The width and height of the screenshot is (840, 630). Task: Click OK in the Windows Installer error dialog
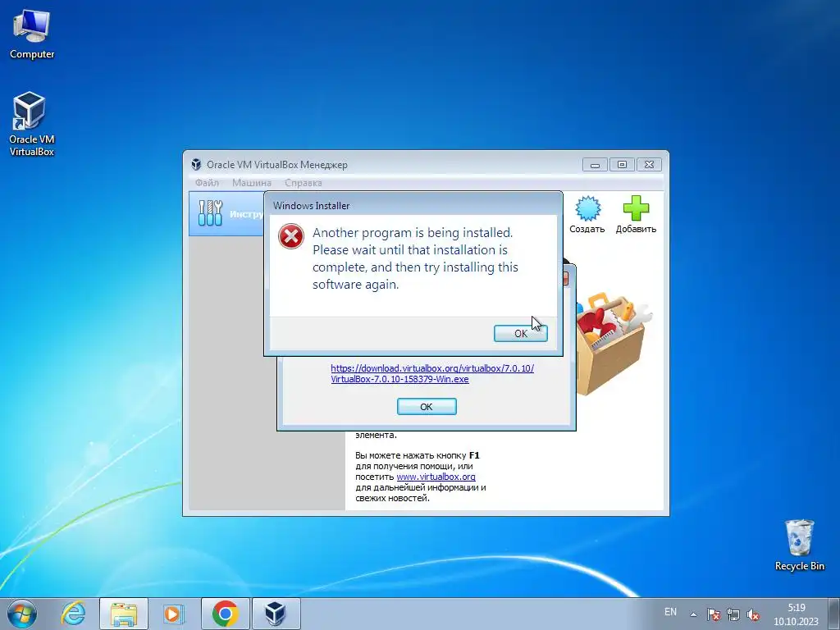pyautogui.click(x=520, y=333)
